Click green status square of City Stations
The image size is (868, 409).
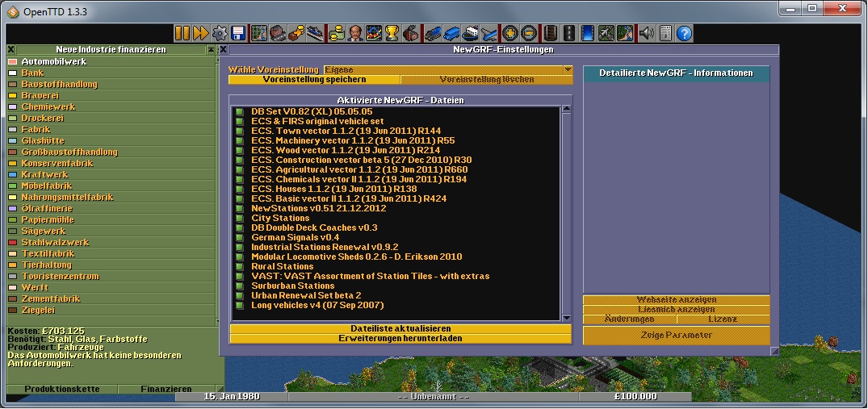[x=240, y=218]
